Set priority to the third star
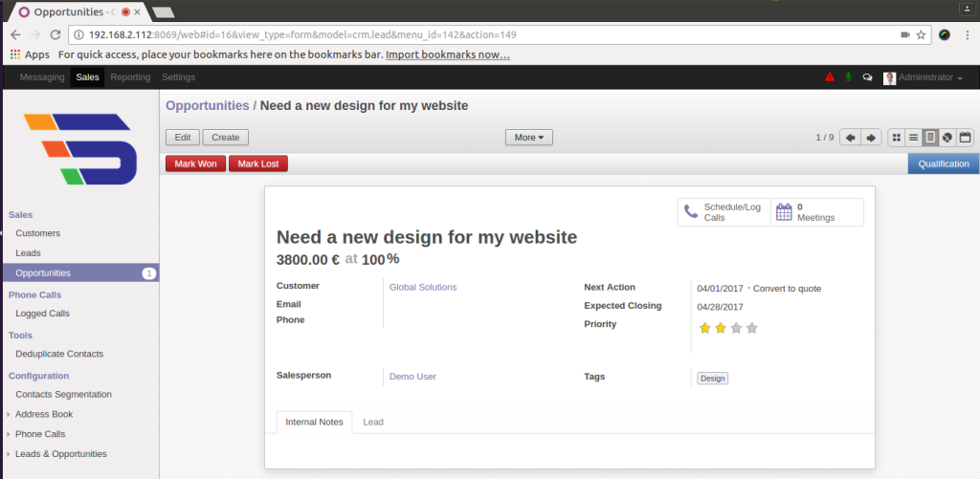This screenshot has height=479, width=980. tap(736, 328)
